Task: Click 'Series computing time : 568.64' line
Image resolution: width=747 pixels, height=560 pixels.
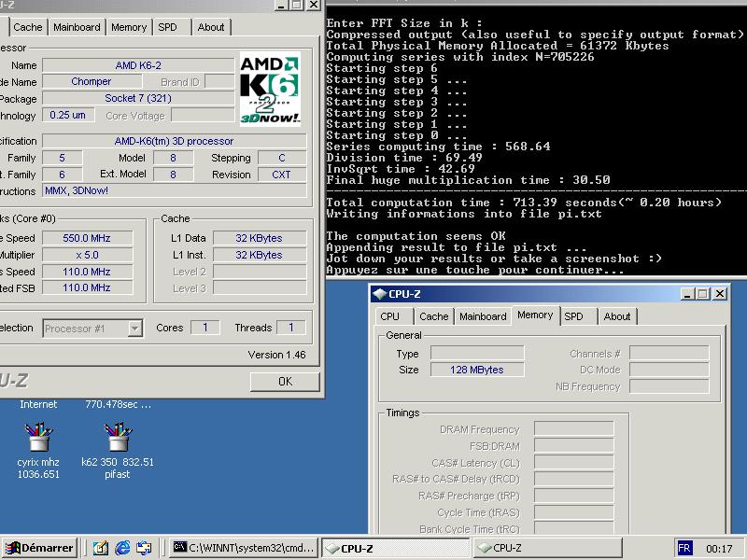Action: [438, 147]
